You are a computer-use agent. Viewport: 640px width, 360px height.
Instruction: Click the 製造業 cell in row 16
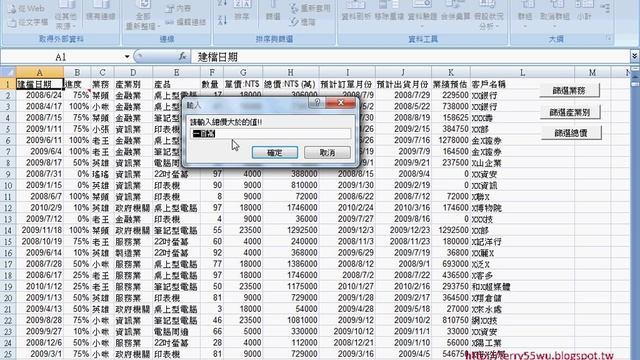tap(133, 253)
